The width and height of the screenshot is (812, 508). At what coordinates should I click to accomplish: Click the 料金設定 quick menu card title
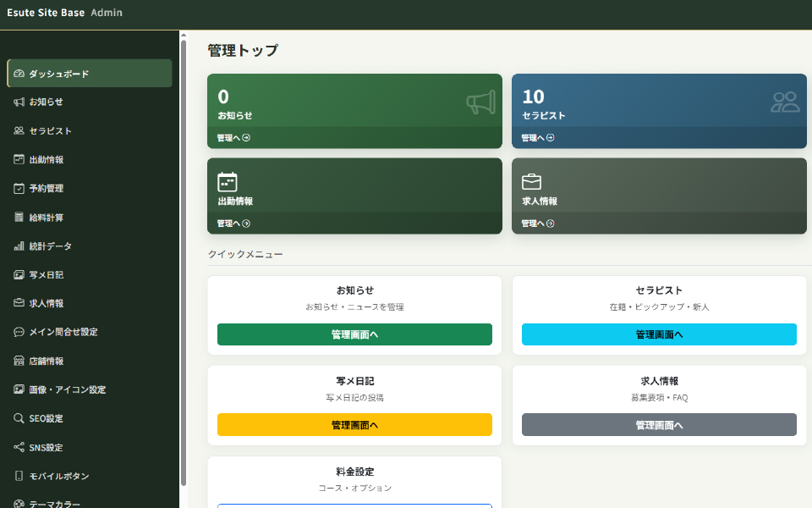354,472
